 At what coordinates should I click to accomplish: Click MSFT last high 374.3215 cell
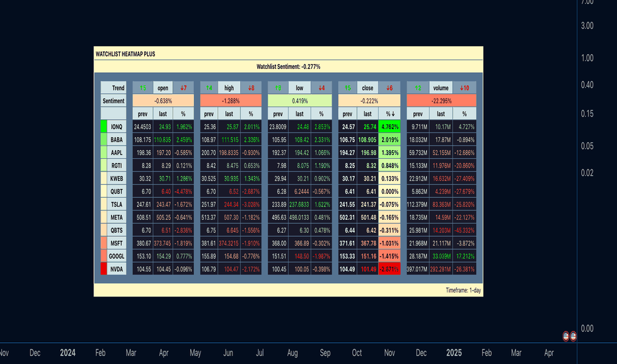(x=229, y=243)
